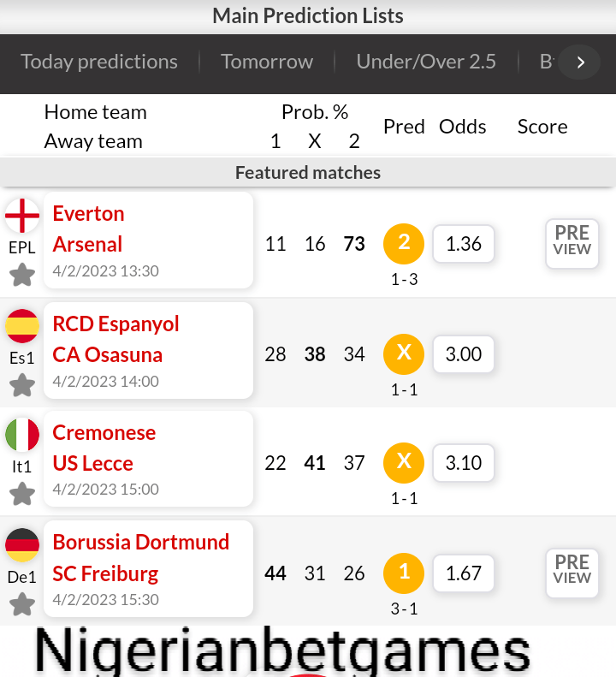Click the Germany flag De1 icon
This screenshot has width=616, height=677.
click(22, 545)
